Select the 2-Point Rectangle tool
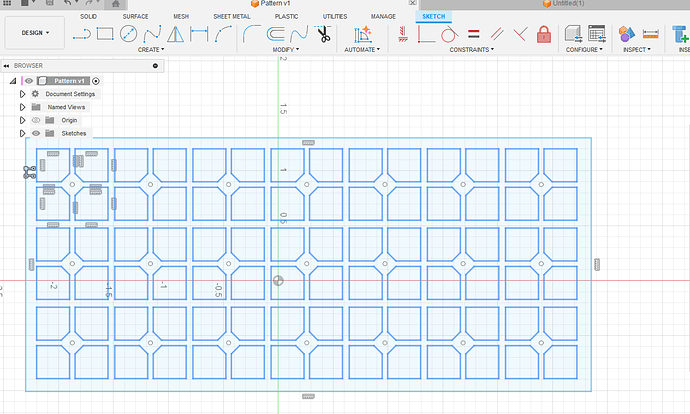Image resolution: width=690 pixels, height=414 pixels. (x=105, y=34)
